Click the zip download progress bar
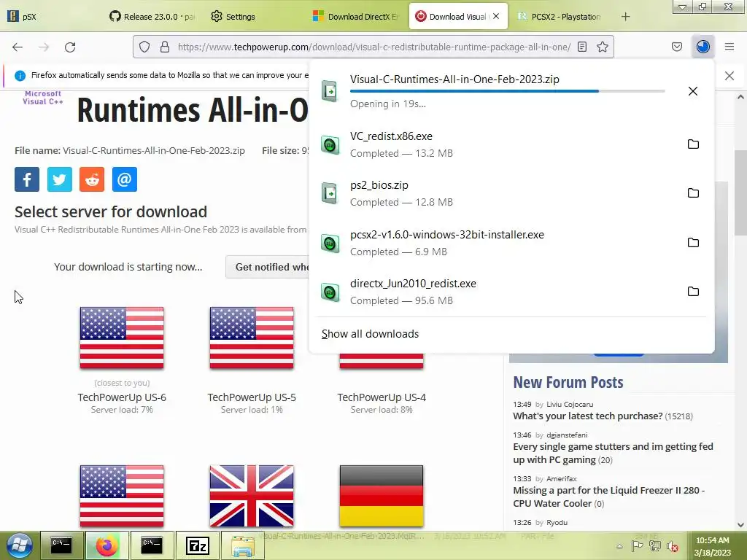Image resolution: width=747 pixels, height=560 pixels. coord(508,91)
